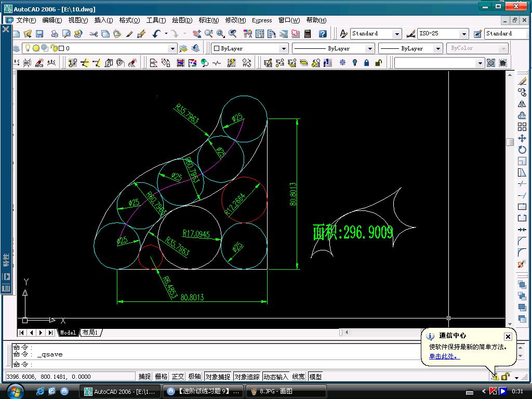
Task: Click the unlocked toolbar lock icon in status tray
Action: (505, 377)
